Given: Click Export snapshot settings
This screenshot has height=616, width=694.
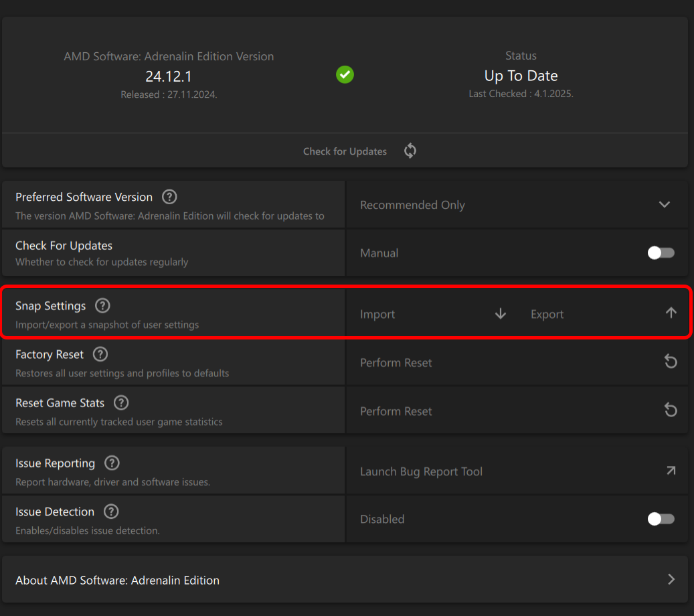Looking at the screenshot, I should [602, 314].
